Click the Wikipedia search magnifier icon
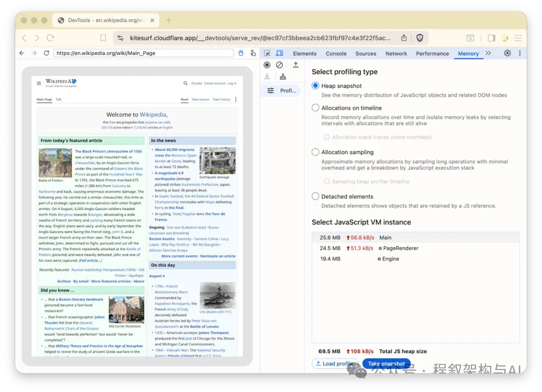The height and width of the screenshot is (392, 542). pyautogui.click(x=185, y=83)
